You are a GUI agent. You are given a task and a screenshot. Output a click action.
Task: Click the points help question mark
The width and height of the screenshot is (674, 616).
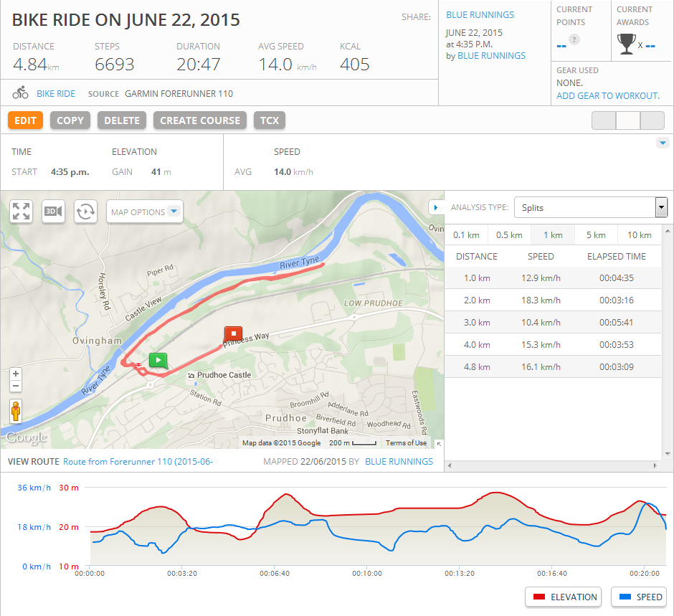coord(574,39)
